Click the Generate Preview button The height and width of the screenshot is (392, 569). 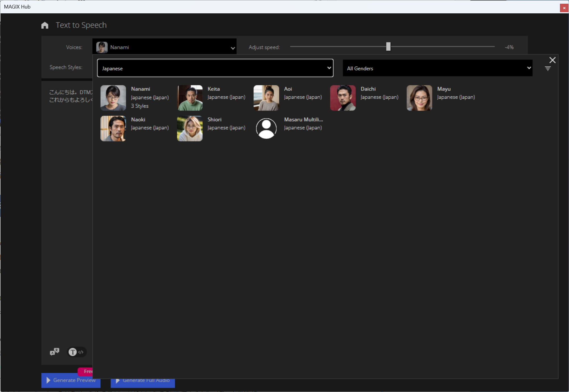pyautogui.click(x=71, y=380)
